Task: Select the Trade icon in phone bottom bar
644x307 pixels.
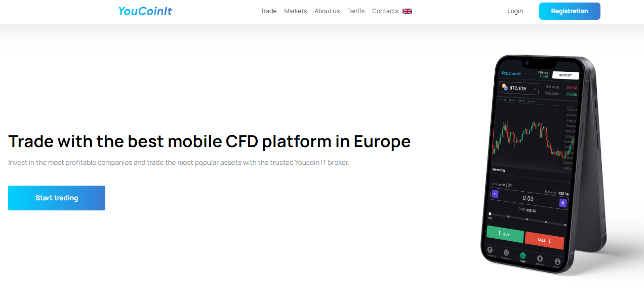Action: [x=522, y=256]
